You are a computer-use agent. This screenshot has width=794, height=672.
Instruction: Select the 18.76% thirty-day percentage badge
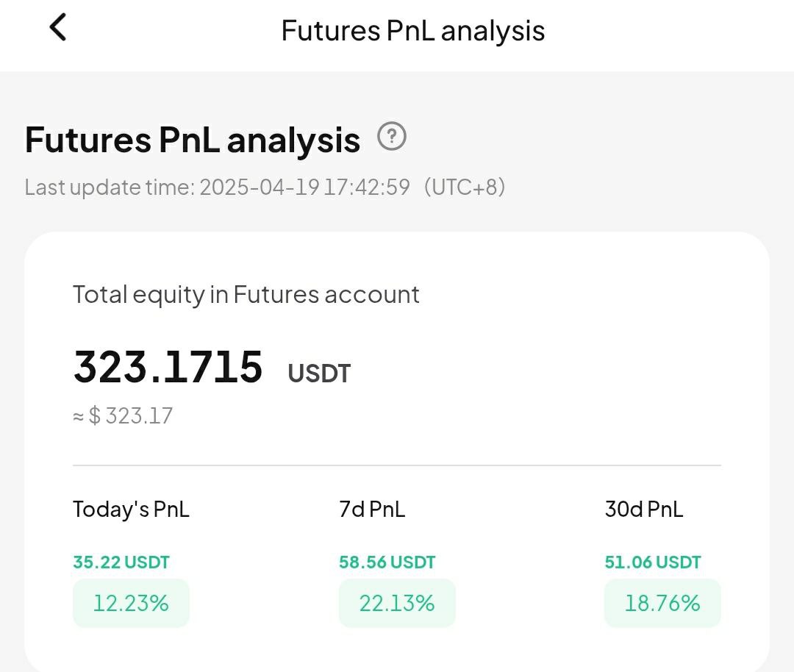662,603
